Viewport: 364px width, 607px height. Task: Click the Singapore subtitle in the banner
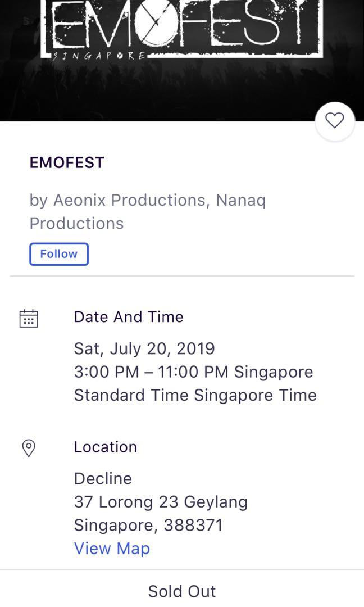point(100,56)
